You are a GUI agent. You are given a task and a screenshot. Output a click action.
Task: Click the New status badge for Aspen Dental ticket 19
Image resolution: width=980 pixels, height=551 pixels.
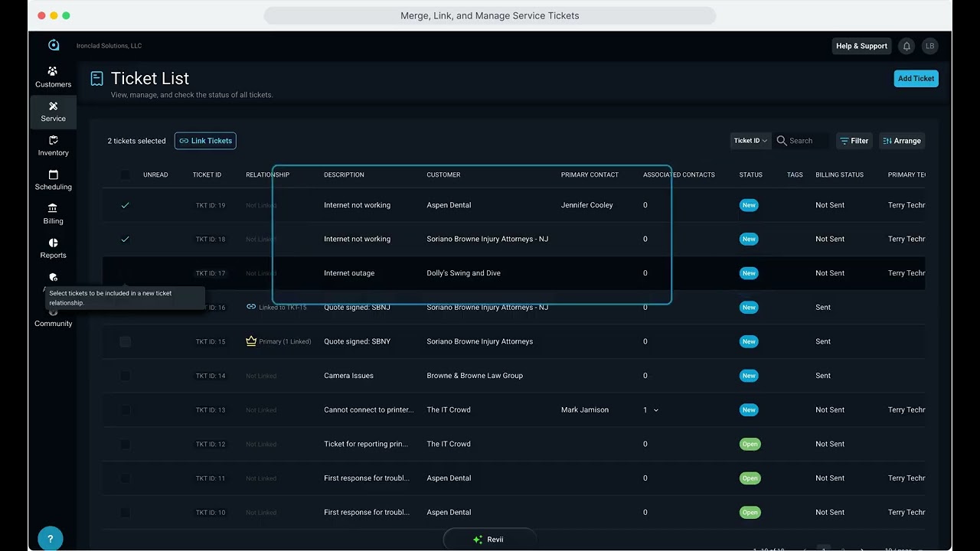749,205
